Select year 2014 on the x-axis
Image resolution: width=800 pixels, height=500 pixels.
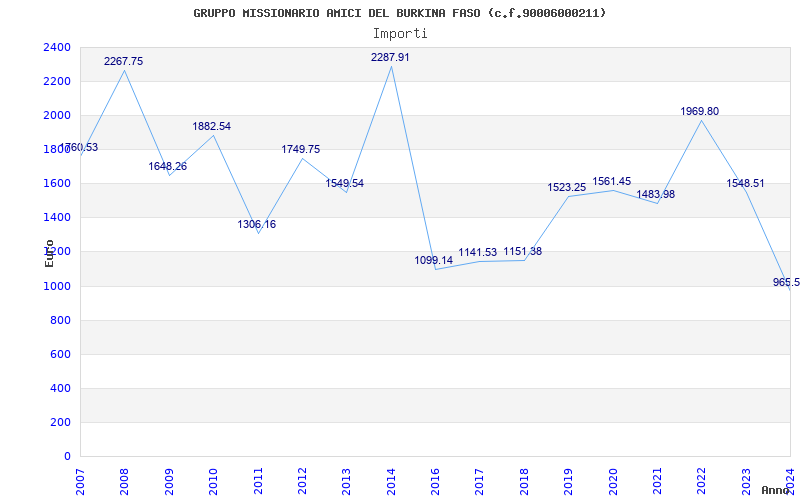coord(391,480)
